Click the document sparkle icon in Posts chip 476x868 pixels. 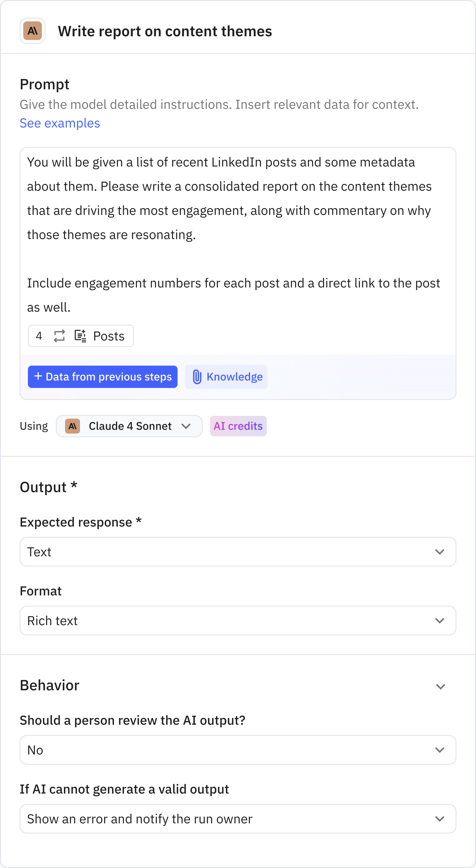(x=80, y=336)
